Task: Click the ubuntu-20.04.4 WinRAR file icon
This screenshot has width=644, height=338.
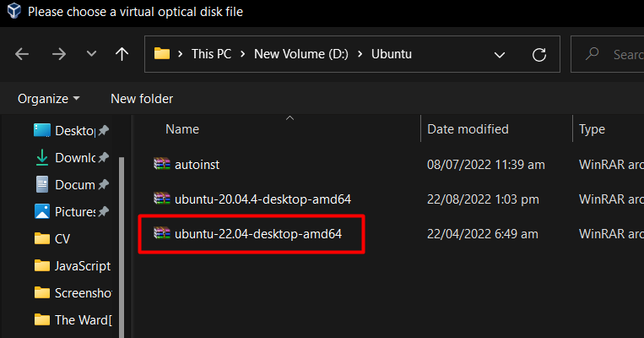Action: [x=162, y=199]
